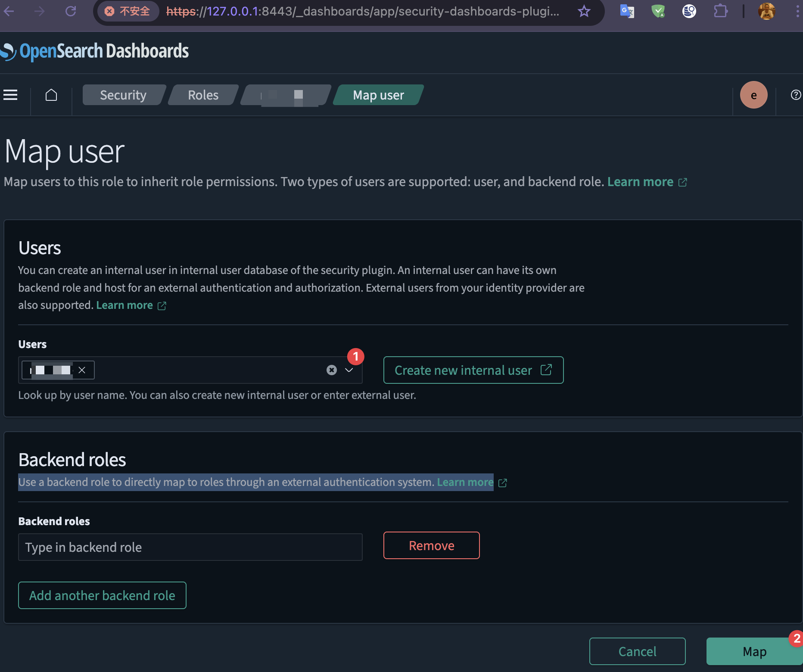This screenshot has width=803, height=672.
Task: Remove the selected user chip
Action: point(82,370)
